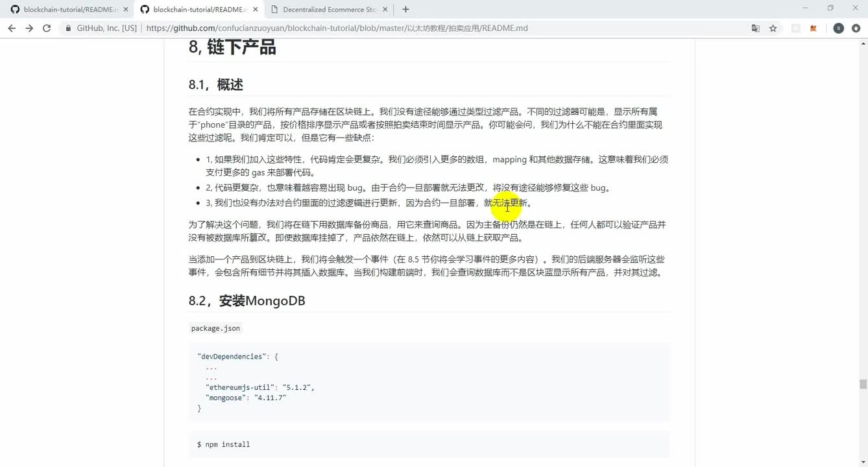This screenshot has width=868, height=467.
Task: Click the $ npm install command
Action: pos(224,444)
